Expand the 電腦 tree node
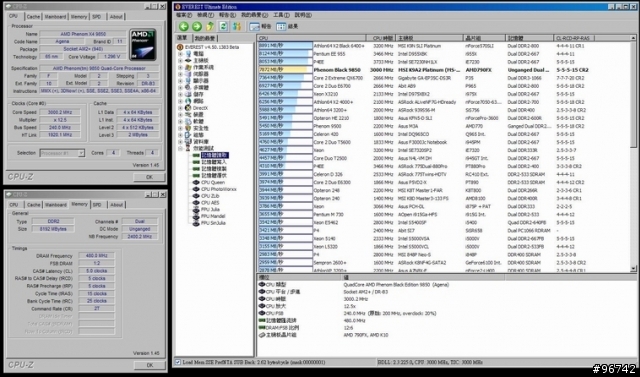Viewport: 640px width, 377px height. pyautogui.click(x=180, y=54)
